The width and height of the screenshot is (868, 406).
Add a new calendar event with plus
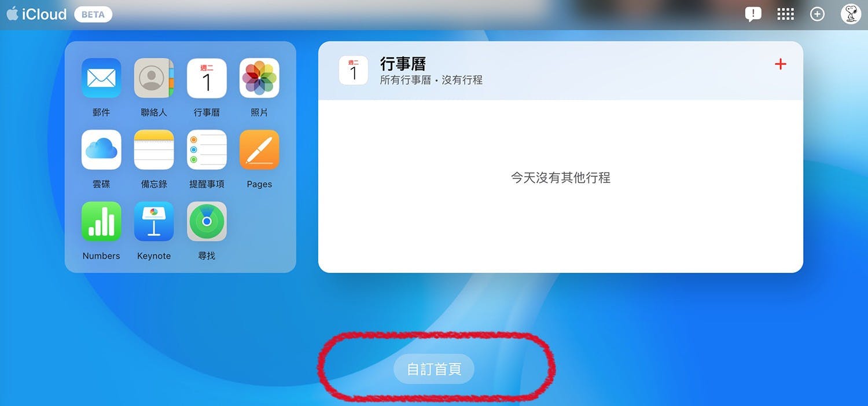click(781, 64)
